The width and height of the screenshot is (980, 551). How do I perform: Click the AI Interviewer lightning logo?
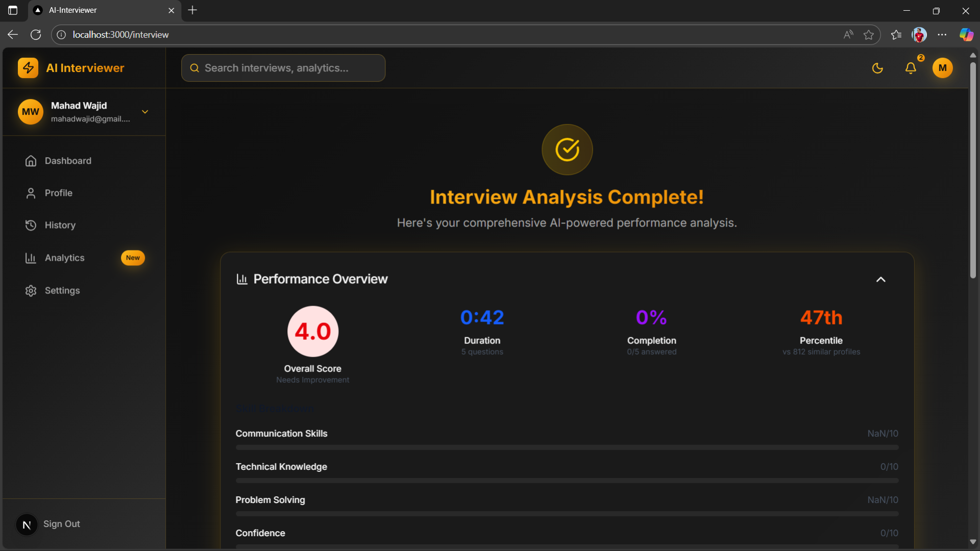pos(28,68)
